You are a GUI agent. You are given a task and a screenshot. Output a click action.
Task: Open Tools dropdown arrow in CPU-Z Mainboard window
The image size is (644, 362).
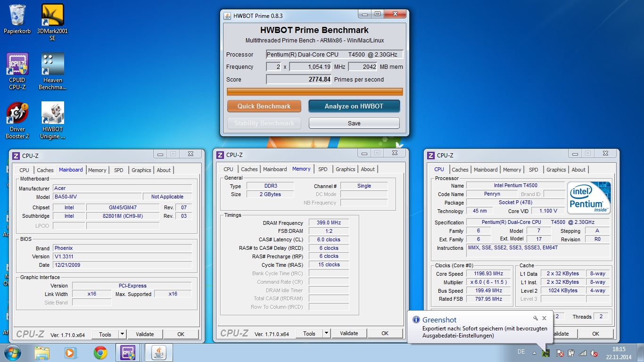(x=122, y=334)
